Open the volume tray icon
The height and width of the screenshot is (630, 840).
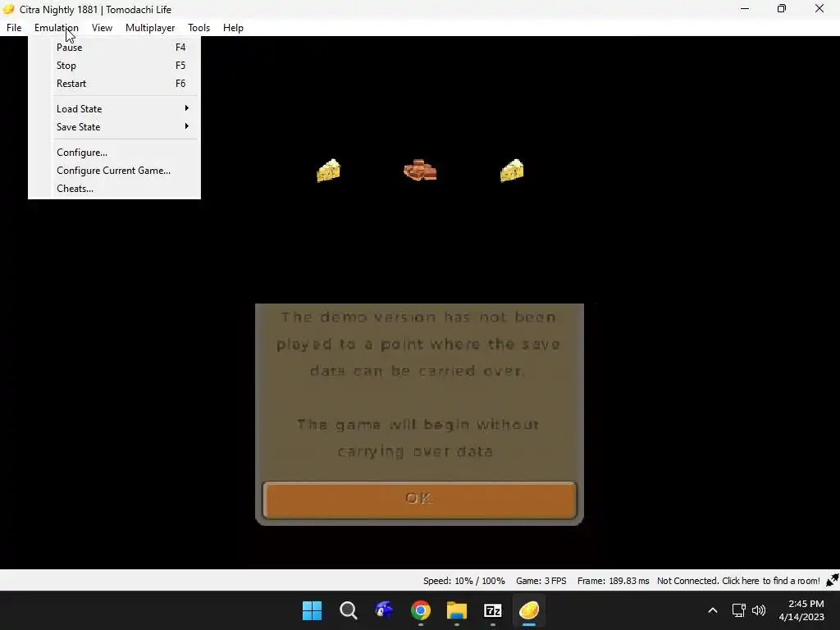pyautogui.click(x=759, y=610)
